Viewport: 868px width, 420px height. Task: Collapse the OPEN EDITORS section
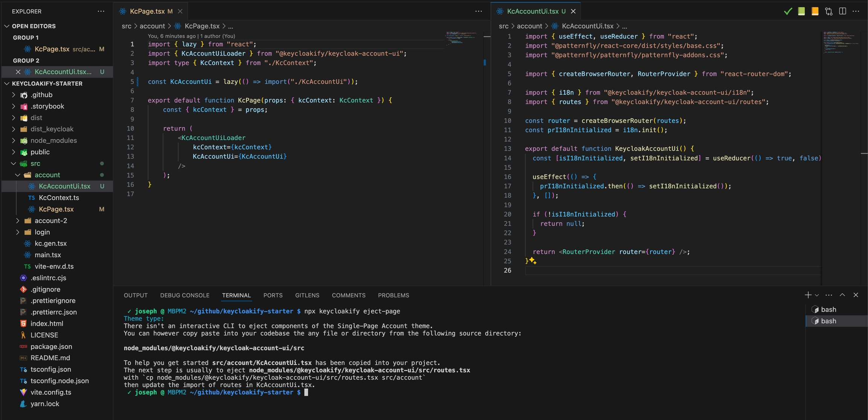pos(34,26)
